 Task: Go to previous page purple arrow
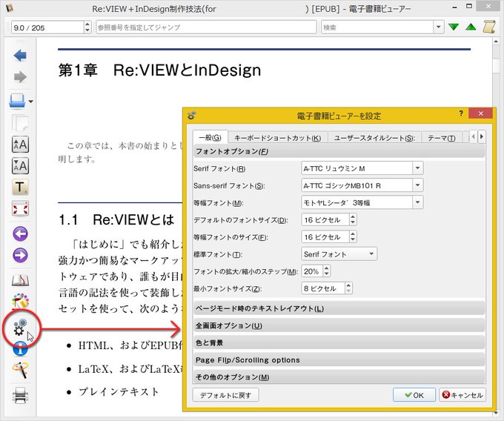click(20, 233)
